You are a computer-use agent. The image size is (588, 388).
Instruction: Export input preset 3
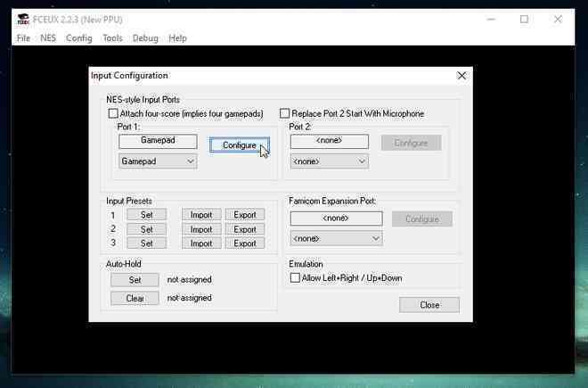(x=245, y=244)
